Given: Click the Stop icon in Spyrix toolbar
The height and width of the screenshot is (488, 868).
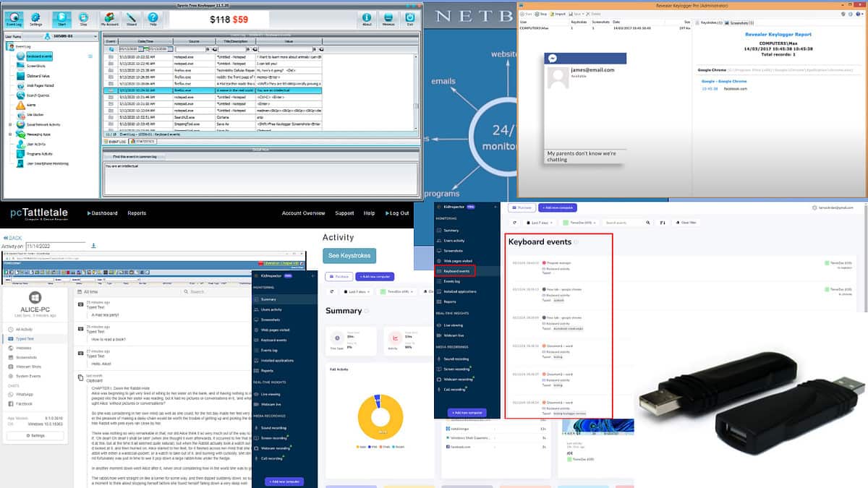Looking at the screenshot, I should tap(83, 19).
